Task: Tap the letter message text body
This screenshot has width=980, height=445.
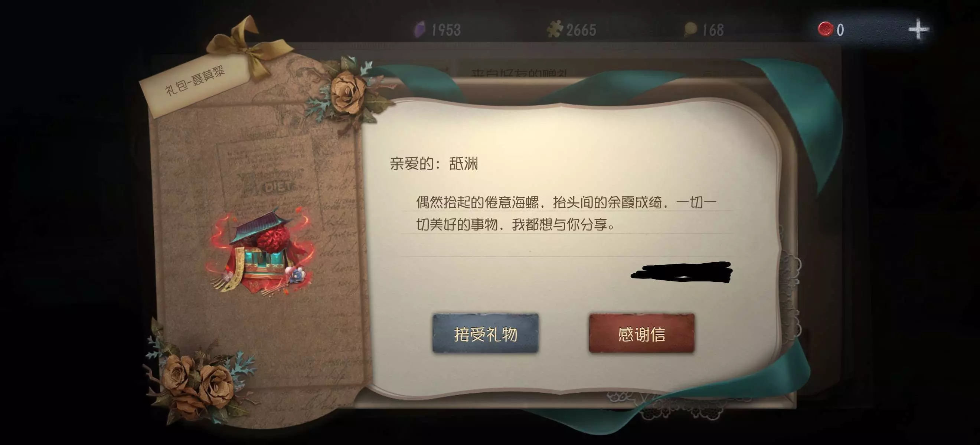Action: click(566, 213)
